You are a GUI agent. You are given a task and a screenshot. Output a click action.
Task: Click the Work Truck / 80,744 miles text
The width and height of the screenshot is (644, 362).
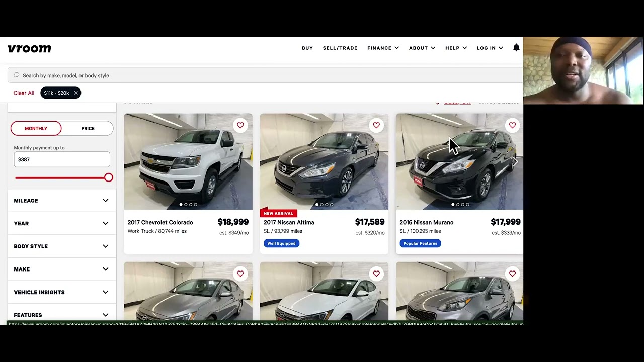point(157,231)
